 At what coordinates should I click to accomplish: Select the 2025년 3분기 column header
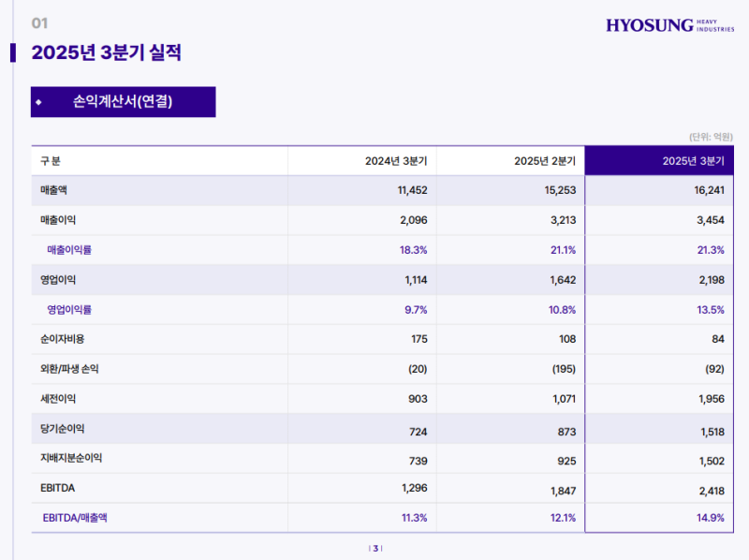(693, 161)
